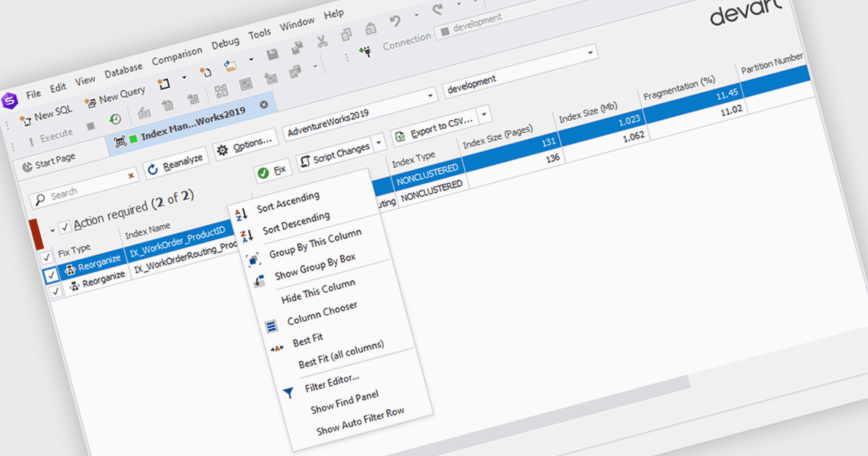Click the Open folder icon in the toolbar
The image size is (868, 456).
coord(231,65)
